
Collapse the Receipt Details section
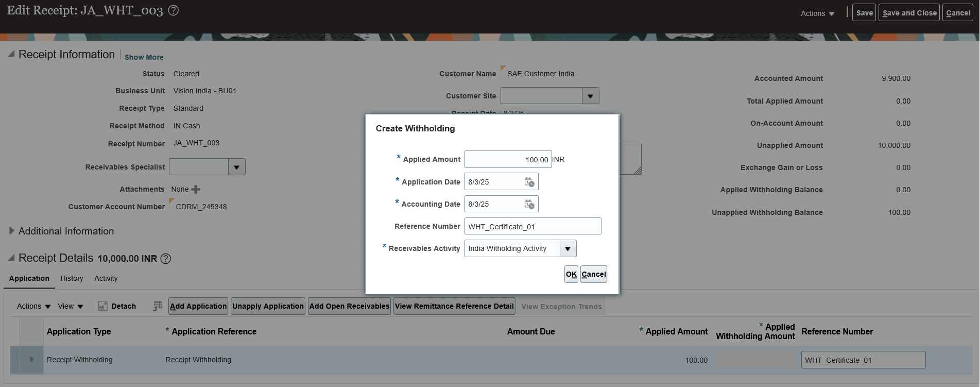[x=11, y=257]
